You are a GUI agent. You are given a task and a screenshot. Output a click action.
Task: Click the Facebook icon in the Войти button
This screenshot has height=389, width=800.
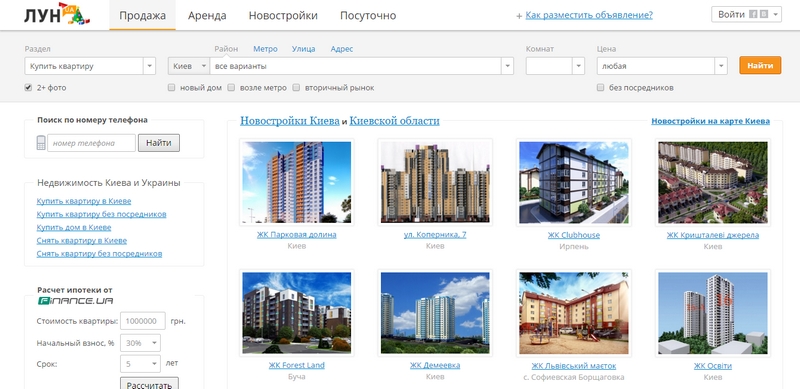pos(753,15)
